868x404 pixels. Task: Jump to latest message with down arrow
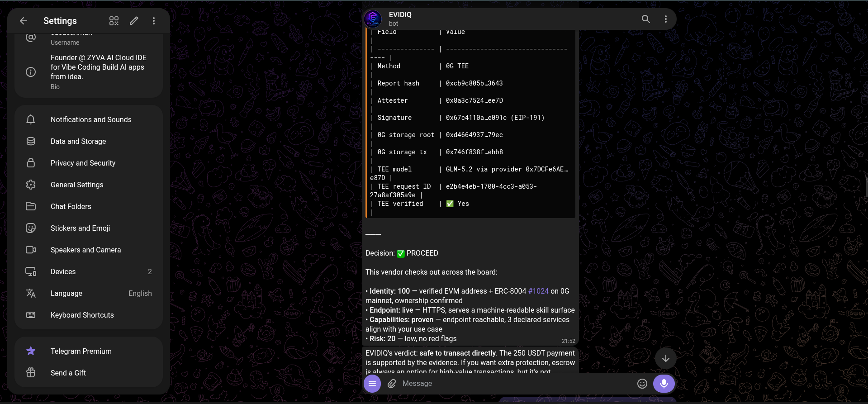click(666, 358)
